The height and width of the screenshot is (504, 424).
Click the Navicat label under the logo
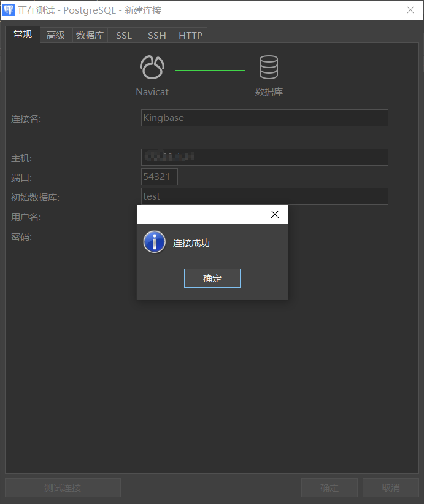tap(152, 92)
